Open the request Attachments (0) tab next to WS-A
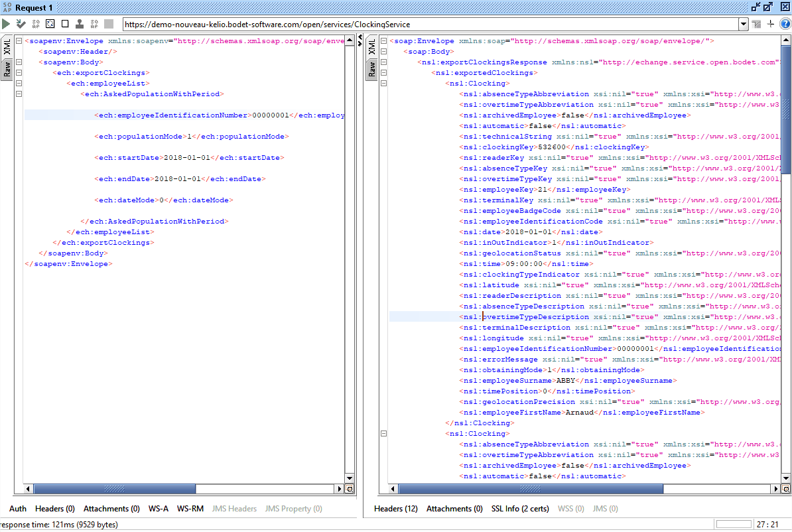This screenshot has width=792, height=532. pos(111,509)
